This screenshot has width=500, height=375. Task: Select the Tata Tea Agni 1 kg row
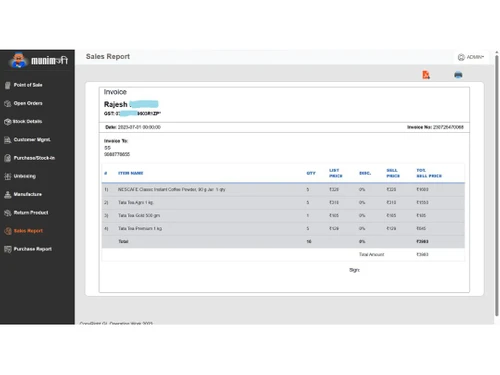click(x=283, y=203)
